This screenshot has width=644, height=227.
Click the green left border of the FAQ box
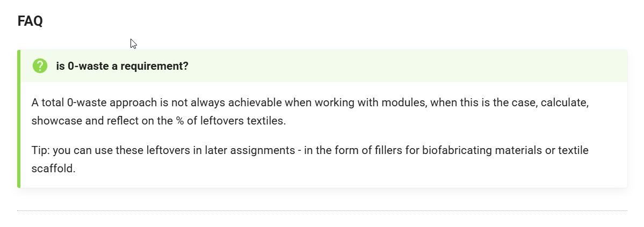(x=19, y=119)
